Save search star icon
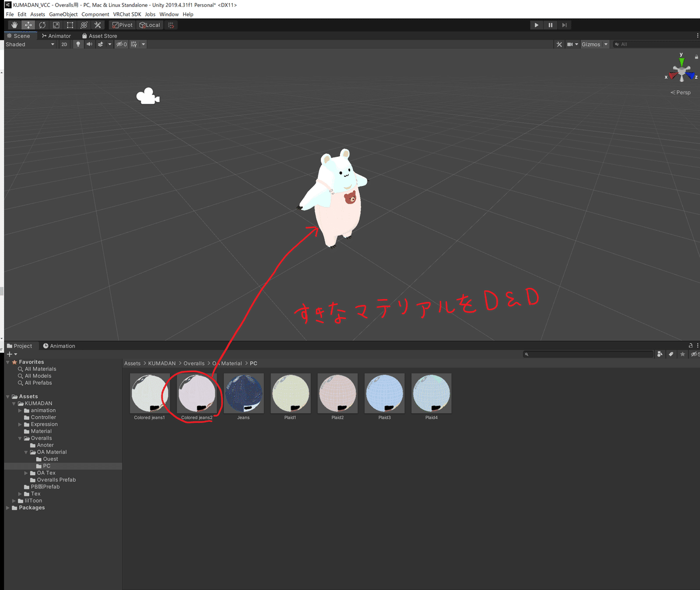700x590 pixels. 682,354
